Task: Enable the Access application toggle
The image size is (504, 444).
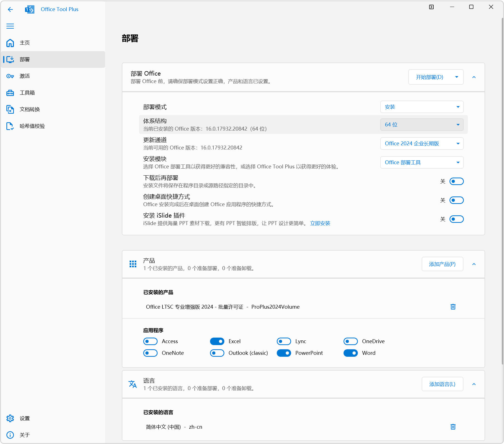Action: (150, 341)
